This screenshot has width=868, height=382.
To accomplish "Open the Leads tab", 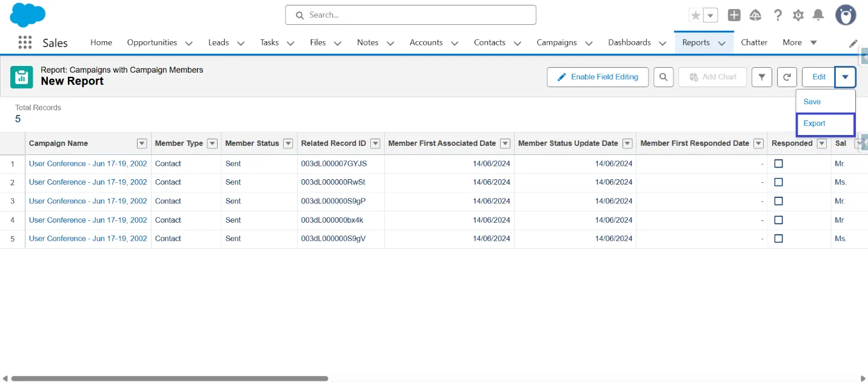I will [218, 42].
